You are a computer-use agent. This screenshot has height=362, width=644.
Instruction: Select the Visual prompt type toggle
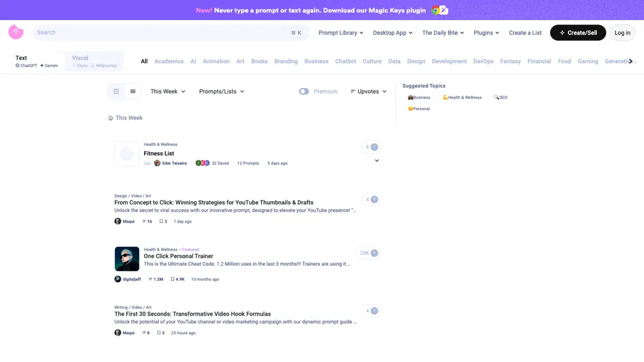(94, 61)
